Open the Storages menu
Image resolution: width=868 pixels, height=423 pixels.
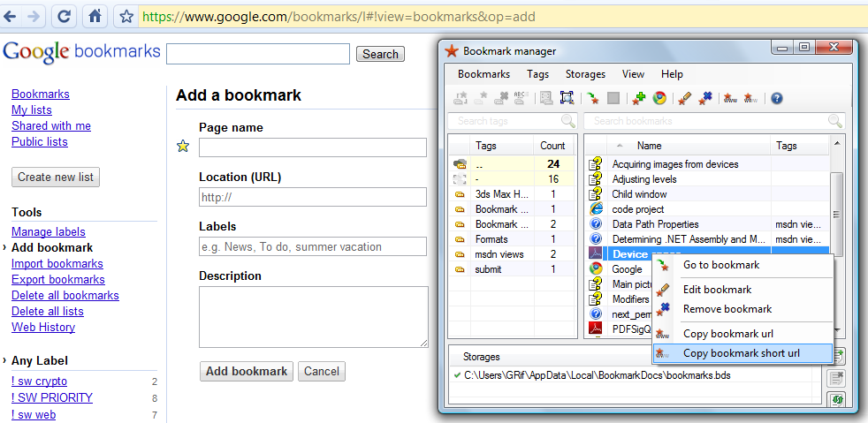(x=585, y=74)
